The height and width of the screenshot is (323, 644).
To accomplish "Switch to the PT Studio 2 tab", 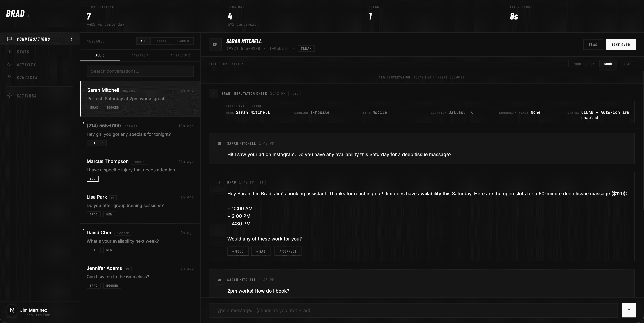I will (x=180, y=55).
